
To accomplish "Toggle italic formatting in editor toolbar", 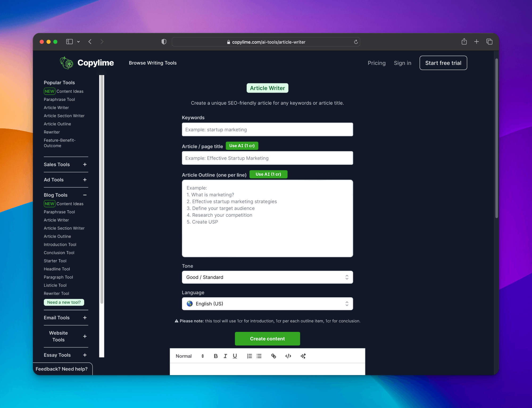I will [x=225, y=356].
